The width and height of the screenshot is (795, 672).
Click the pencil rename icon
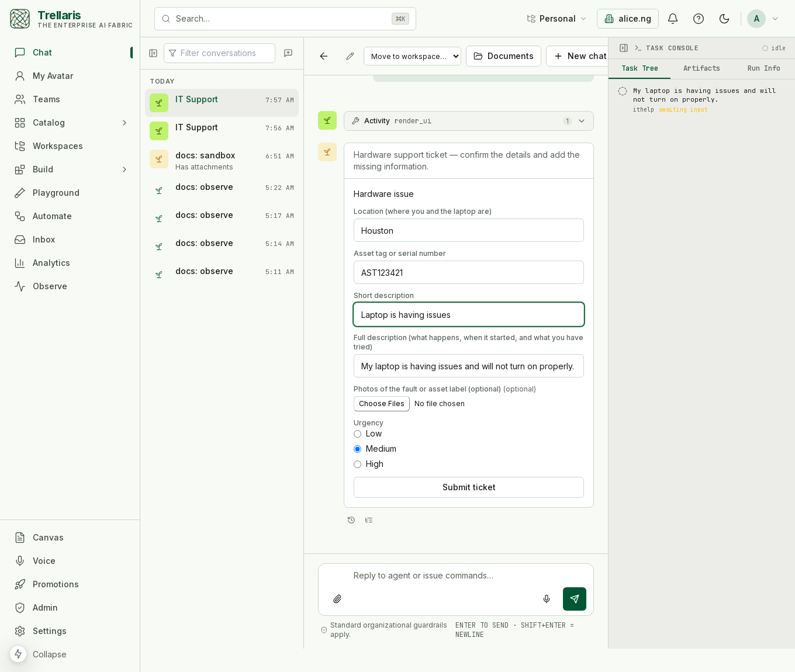[350, 56]
